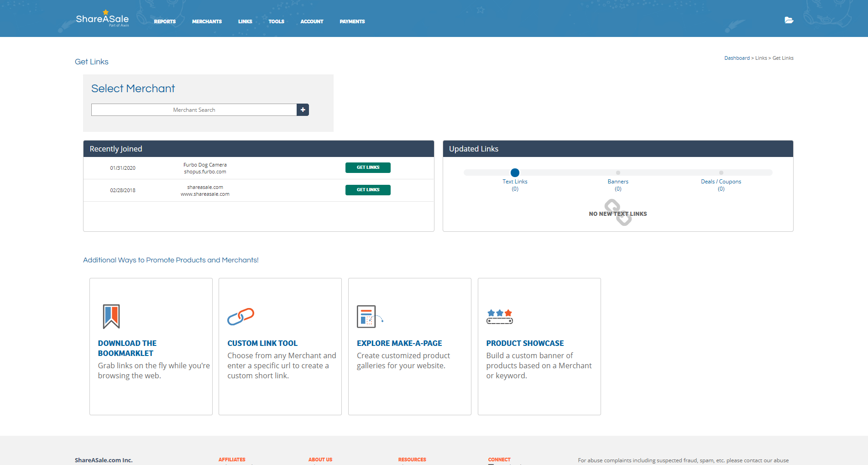Focus the Merchant Search field
Image resolution: width=868 pixels, height=465 pixels.
click(194, 110)
